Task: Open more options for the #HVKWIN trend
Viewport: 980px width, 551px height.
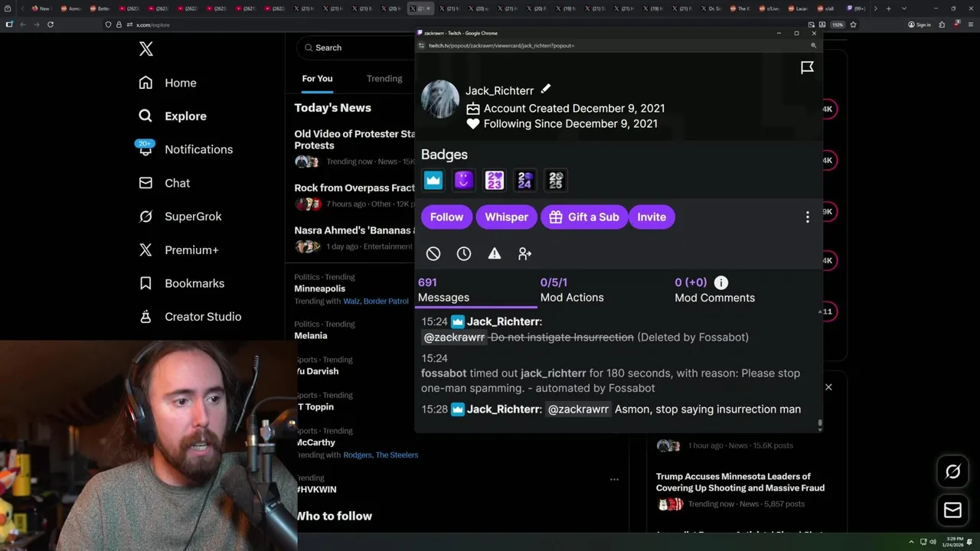Action: pos(614,479)
